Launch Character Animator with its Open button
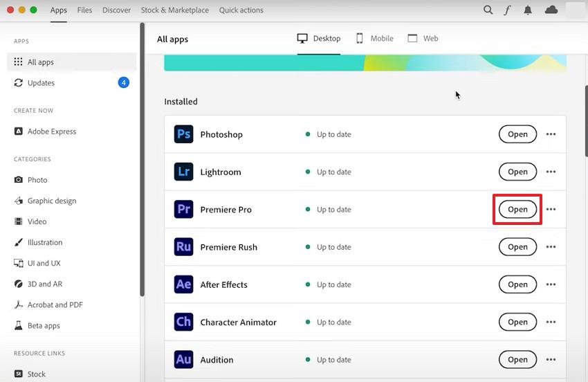Image resolution: width=588 pixels, height=382 pixels. coord(517,322)
